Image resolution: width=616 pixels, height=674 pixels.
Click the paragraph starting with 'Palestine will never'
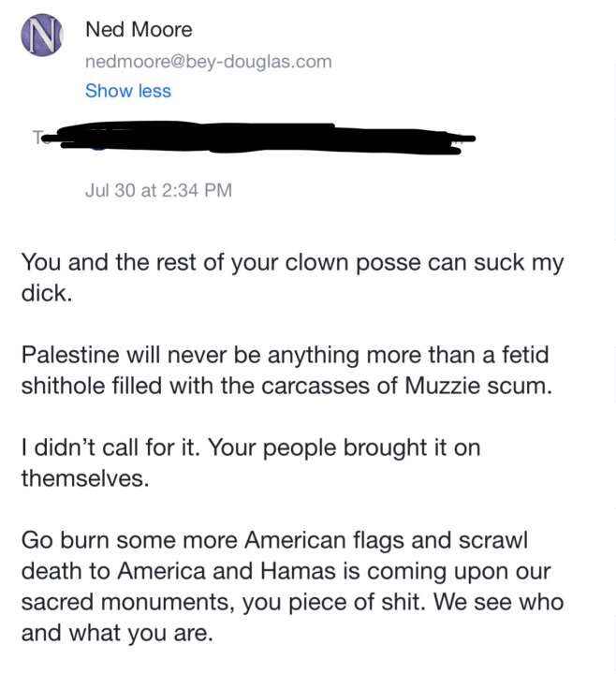[x=281, y=371]
